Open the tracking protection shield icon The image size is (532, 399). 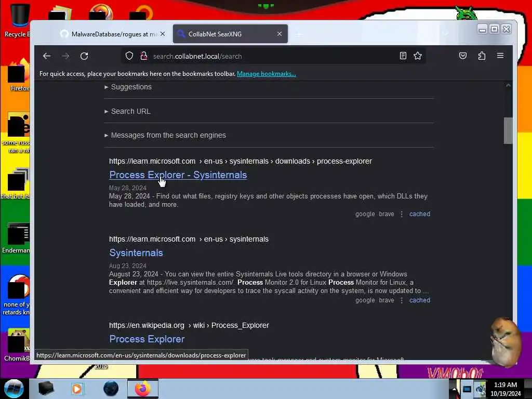[129, 56]
